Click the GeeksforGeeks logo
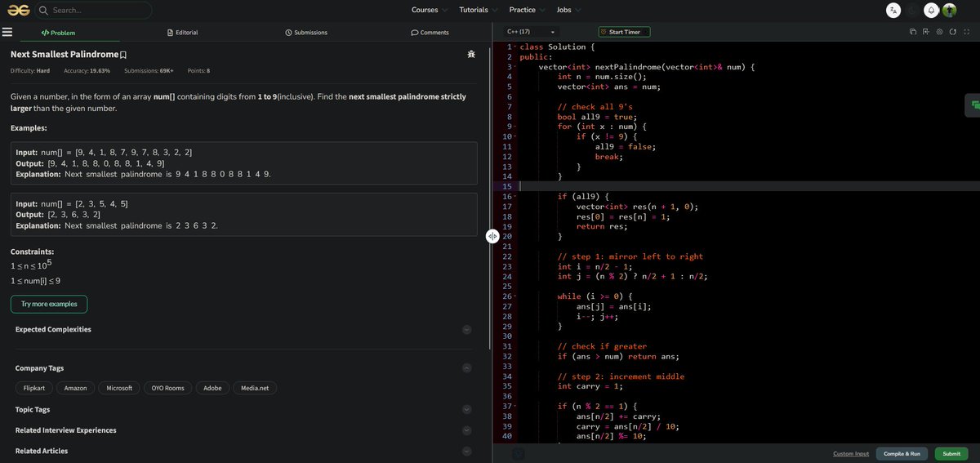980x463 pixels. coord(18,10)
